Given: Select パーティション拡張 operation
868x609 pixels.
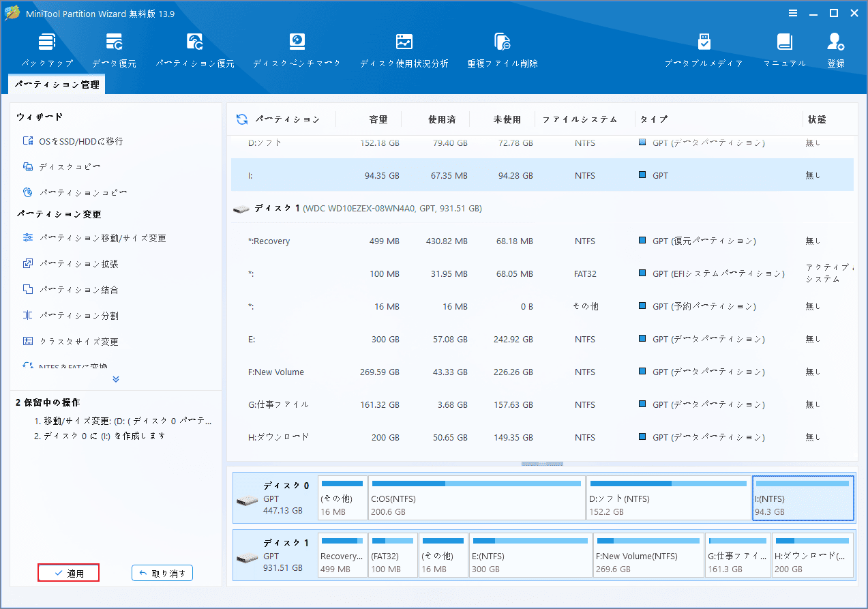Looking at the screenshot, I should pos(70,264).
